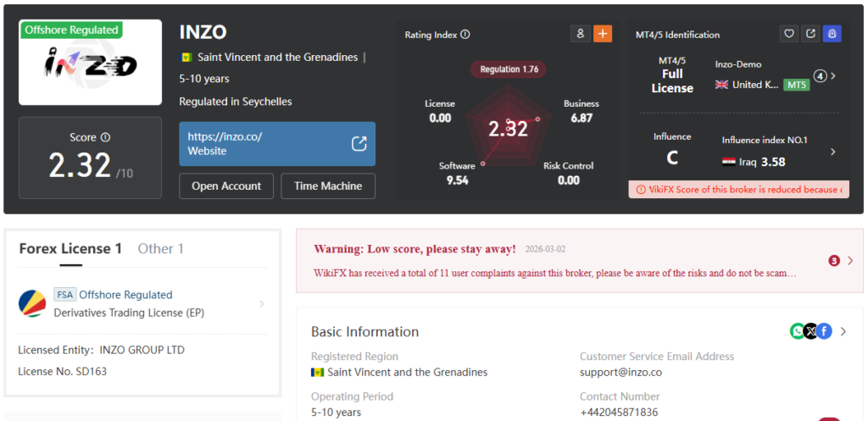Click the orange plus icon
The width and height of the screenshot is (868, 421).
(x=603, y=34)
